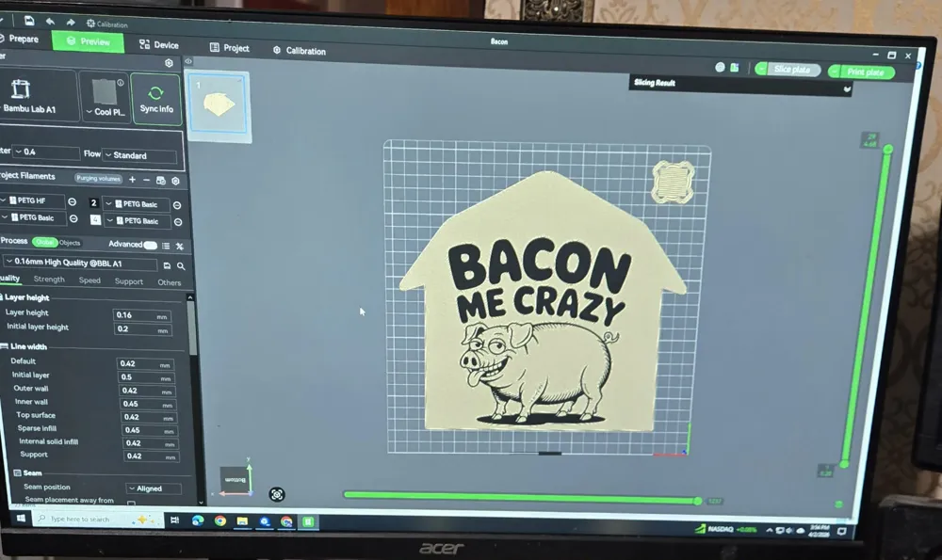
Task: Open the Speed settings tab
Action: tap(89, 280)
